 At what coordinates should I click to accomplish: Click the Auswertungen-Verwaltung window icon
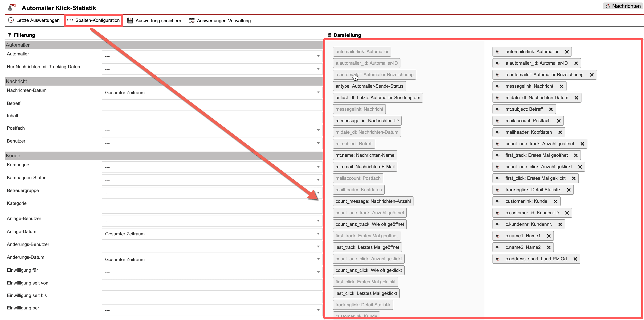point(192,21)
